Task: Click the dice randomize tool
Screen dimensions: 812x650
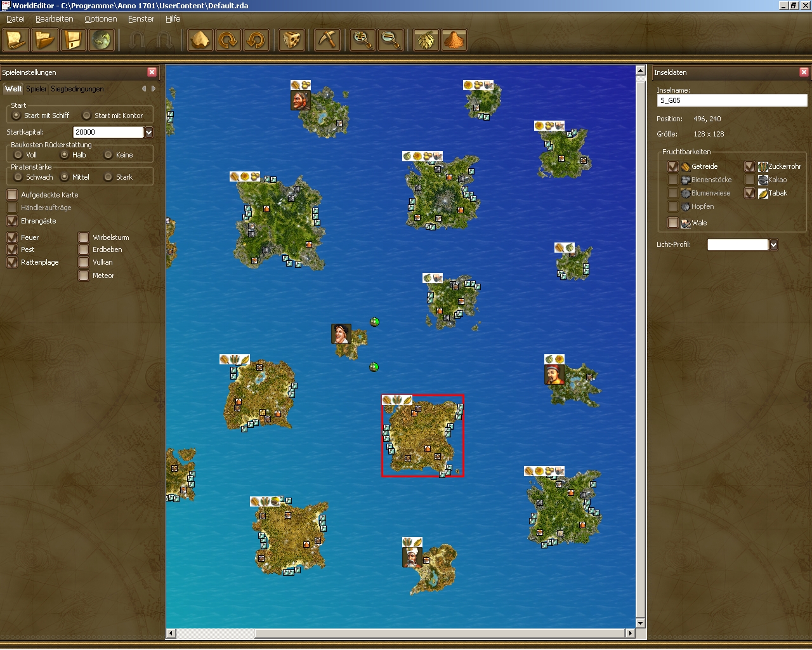Action: (x=292, y=40)
